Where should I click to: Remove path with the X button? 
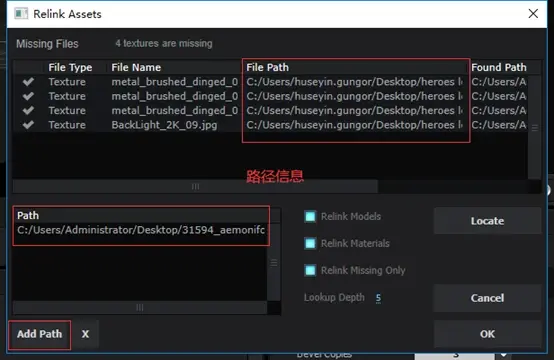coord(85,334)
